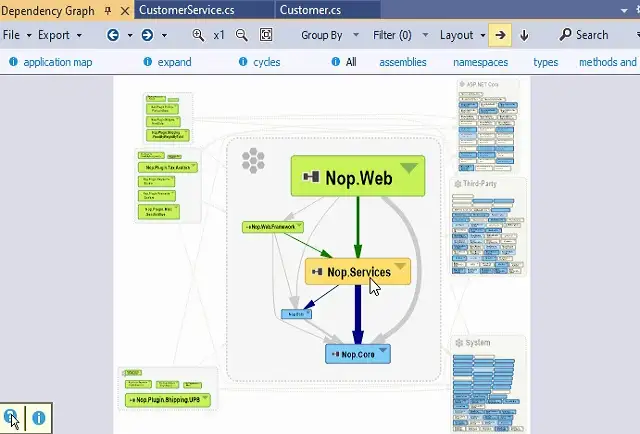The height and width of the screenshot is (434, 640).
Task: Click the navigate forward arrow icon
Action: pyautogui.click(x=147, y=35)
